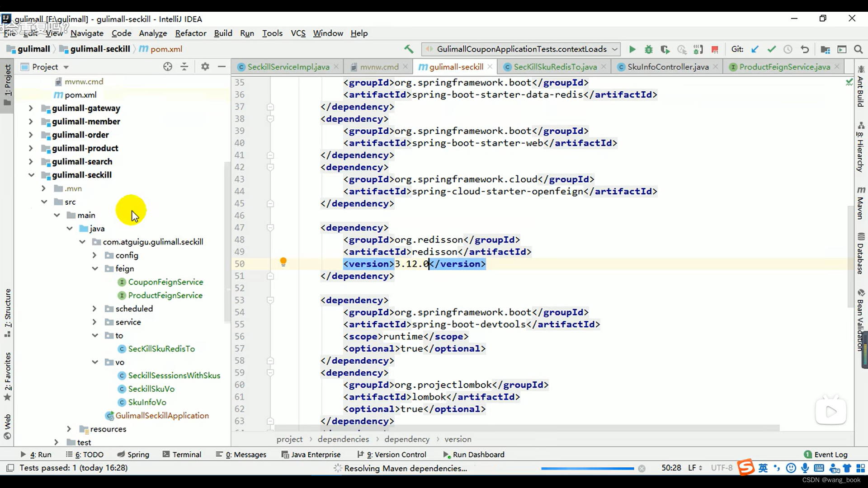Locate current file with crosshair icon
The height and width of the screenshot is (488, 868).
click(x=168, y=67)
